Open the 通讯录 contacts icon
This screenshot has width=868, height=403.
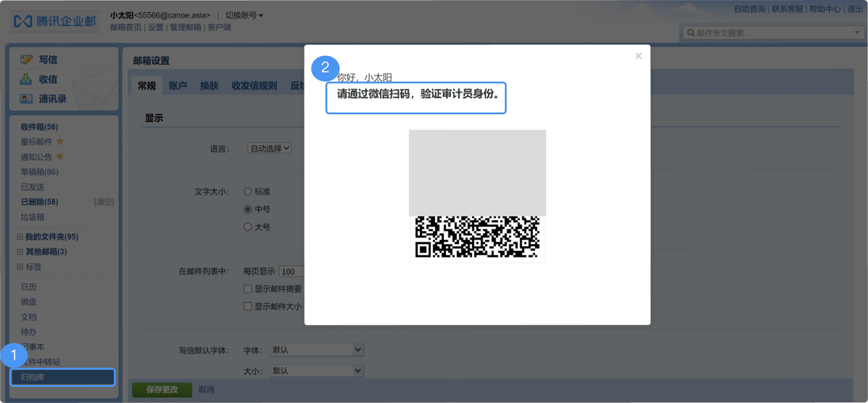pyautogui.click(x=26, y=99)
